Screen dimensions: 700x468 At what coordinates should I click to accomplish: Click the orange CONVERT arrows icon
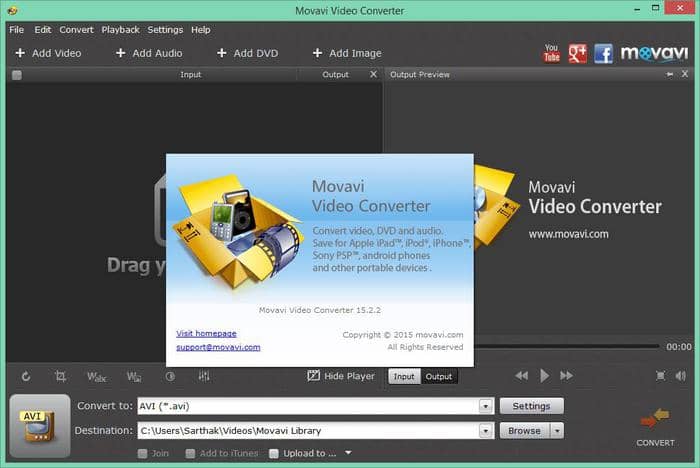(x=655, y=418)
